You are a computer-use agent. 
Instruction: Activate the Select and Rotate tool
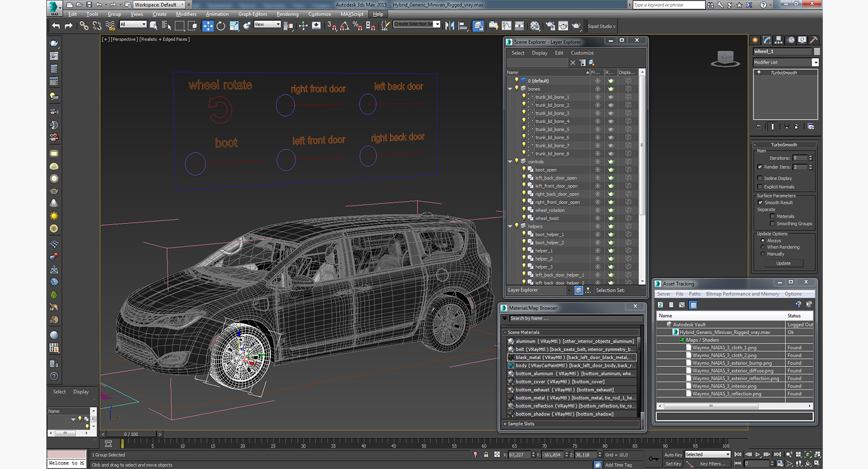coord(221,26)
